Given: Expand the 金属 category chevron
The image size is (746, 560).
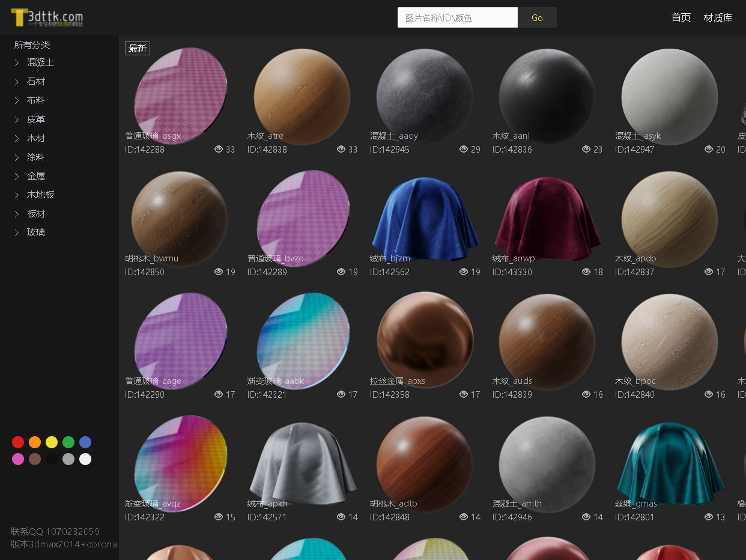Looking at the screenshot, I should pos(17,176).
